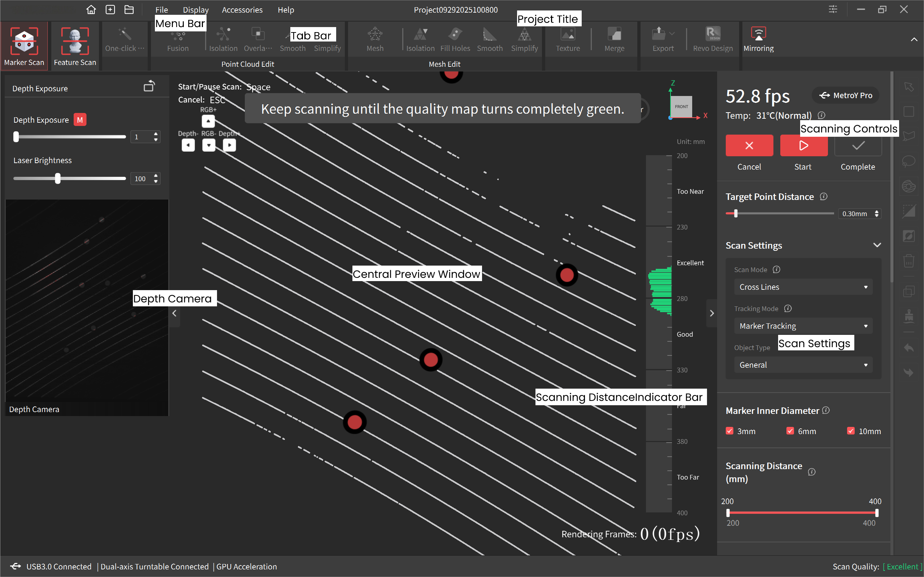Open the Scan Mode Cross Lines dropdown
Image resolution: width=924 pixels, height=577 pixels.
(x=803, y=287)
